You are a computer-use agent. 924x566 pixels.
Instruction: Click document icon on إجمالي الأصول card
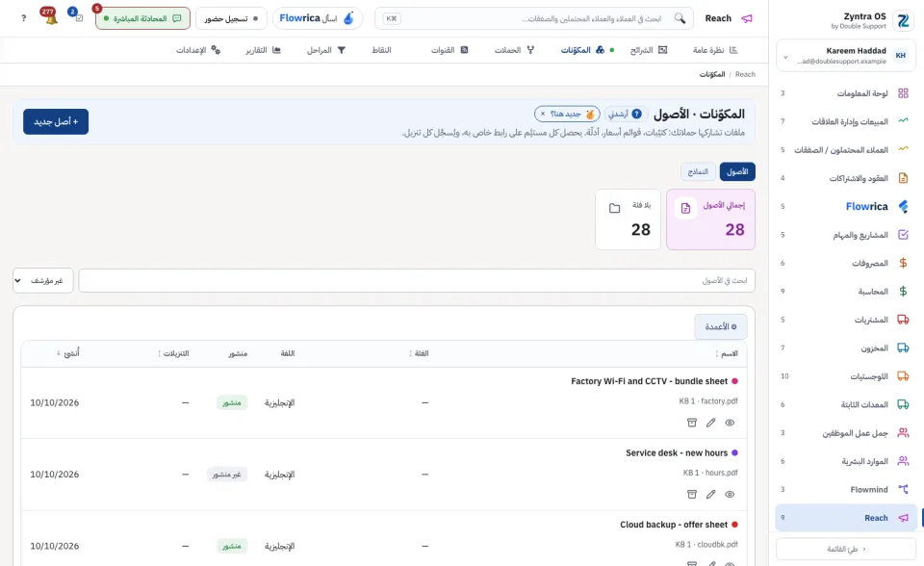(x=685, y=208)
